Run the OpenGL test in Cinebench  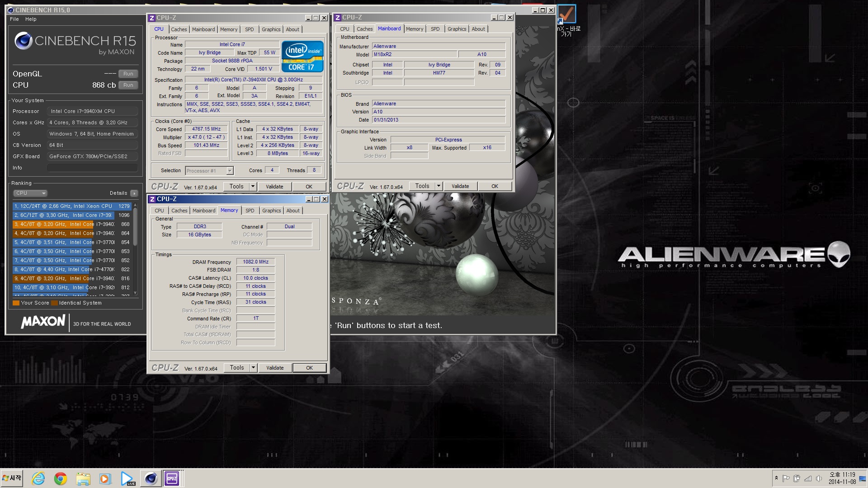click(x=128, y=74)
